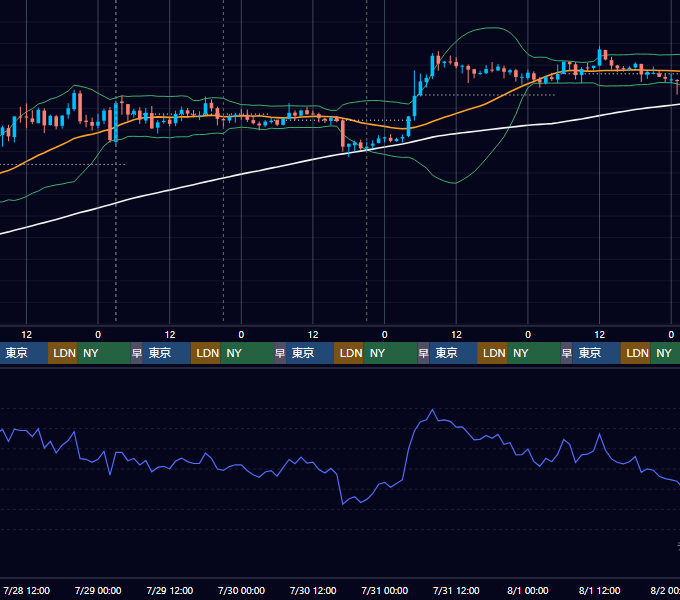Click the 8/1 12:00 time axis label

[599, 590]
